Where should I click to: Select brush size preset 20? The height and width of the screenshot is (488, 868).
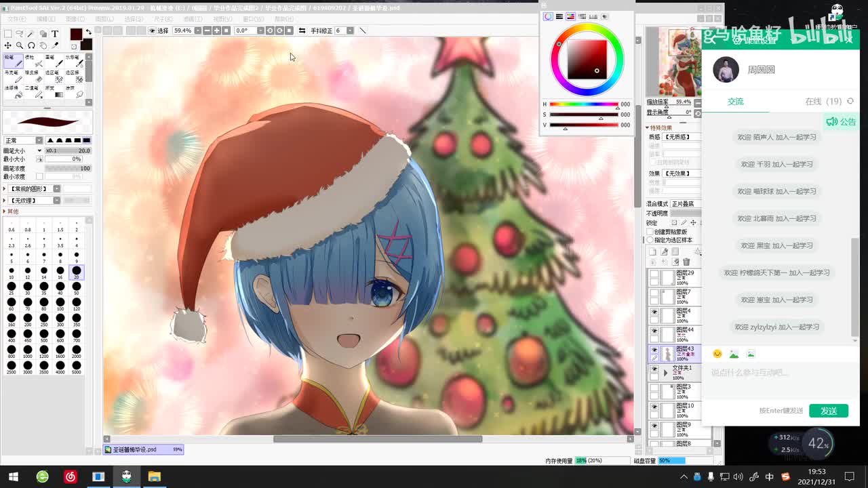click(x=77, y=272)
